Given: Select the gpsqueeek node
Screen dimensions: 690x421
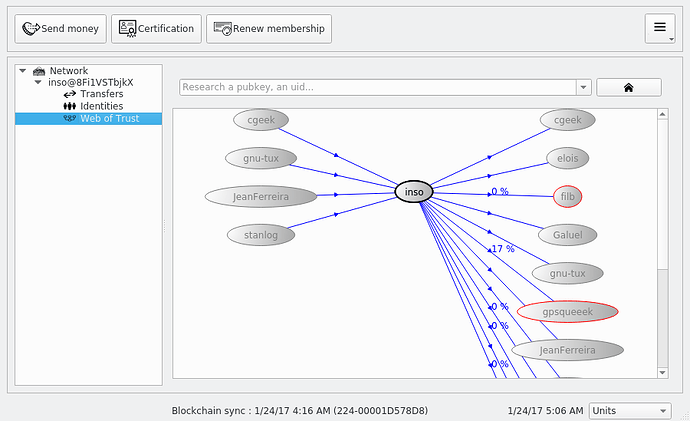Looking at the screenshot, I should pos(568,312).
